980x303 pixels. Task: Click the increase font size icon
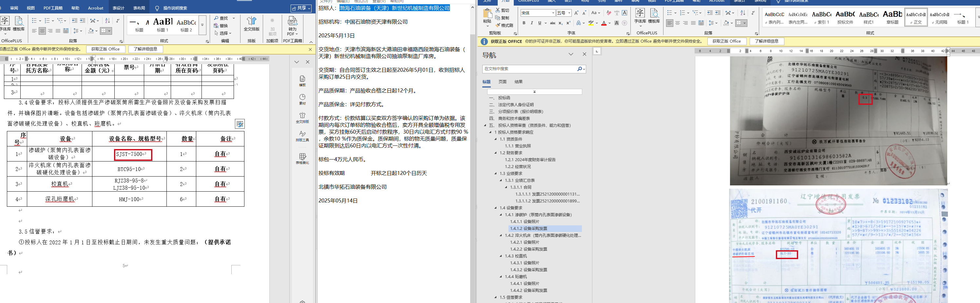(x=576, y=13)
